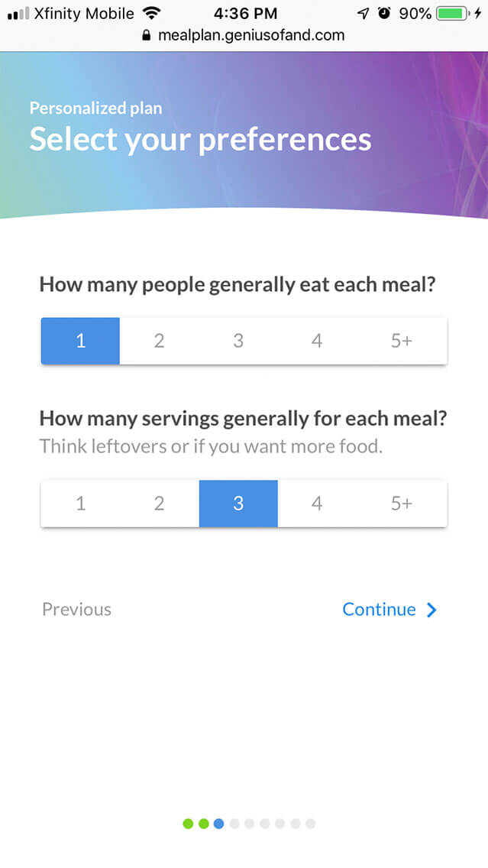The height and width of the screenshot is (868, 488).
Task: Tap the location arrow status icon
Action: tap(363, 14)
